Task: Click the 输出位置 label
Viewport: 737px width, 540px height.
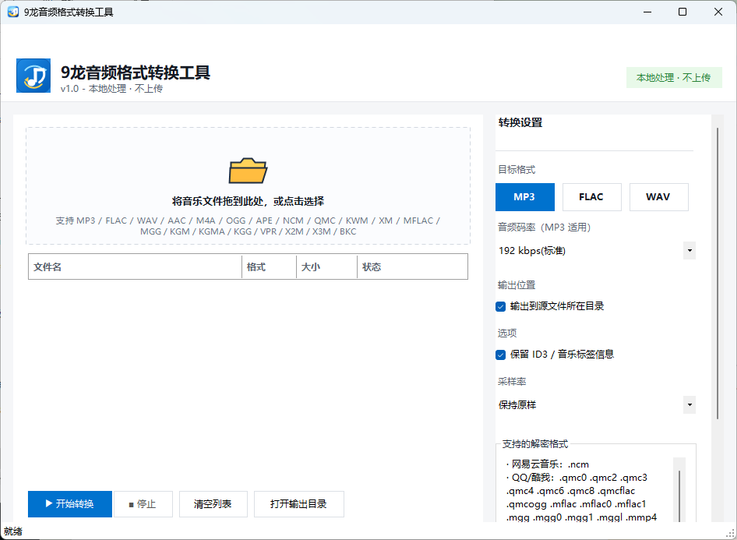Action: [x=517, y=285]
